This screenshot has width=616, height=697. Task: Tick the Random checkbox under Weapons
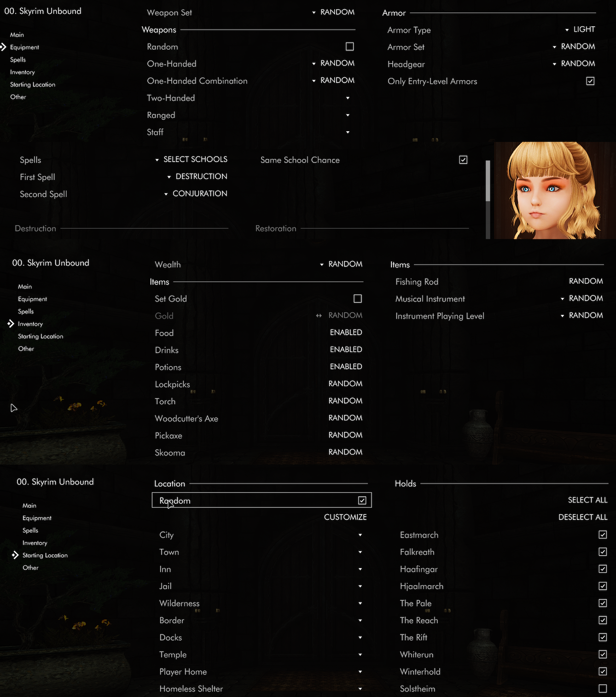[350, 46]
